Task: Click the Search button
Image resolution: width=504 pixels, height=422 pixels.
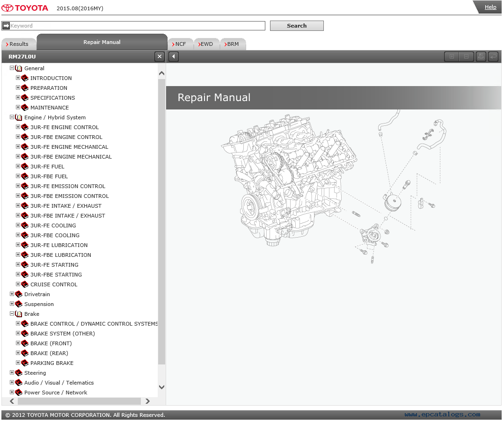Action: [x=297, y=26]
